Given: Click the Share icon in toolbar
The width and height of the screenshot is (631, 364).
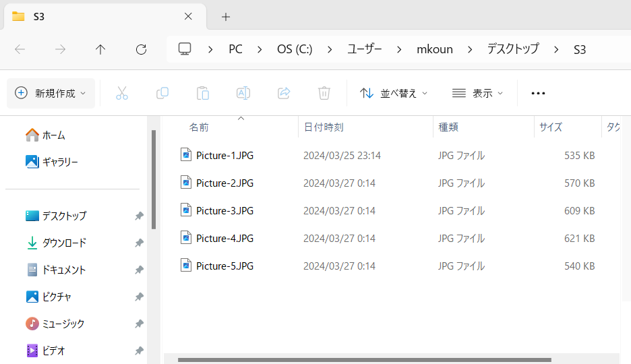Looking at the screenshot, I should (x=284, y=93).
